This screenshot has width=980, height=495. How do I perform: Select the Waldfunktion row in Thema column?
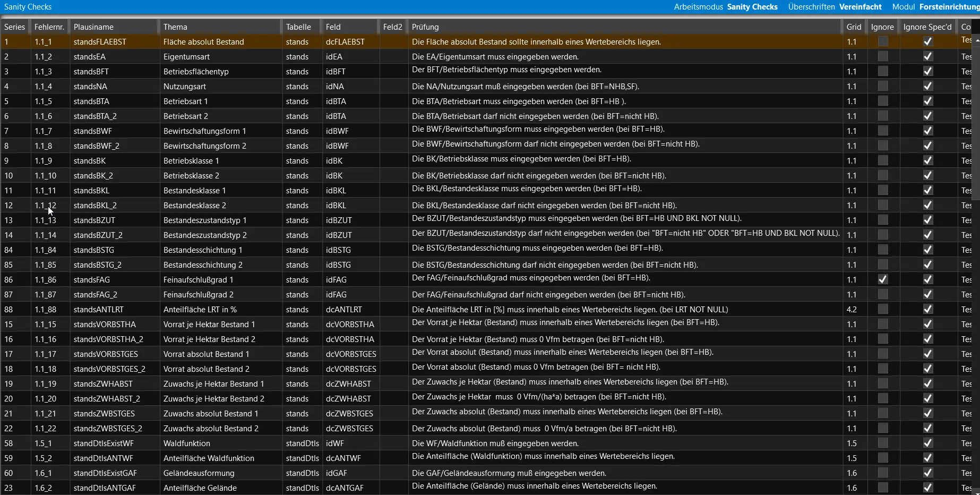pos(187,443)
